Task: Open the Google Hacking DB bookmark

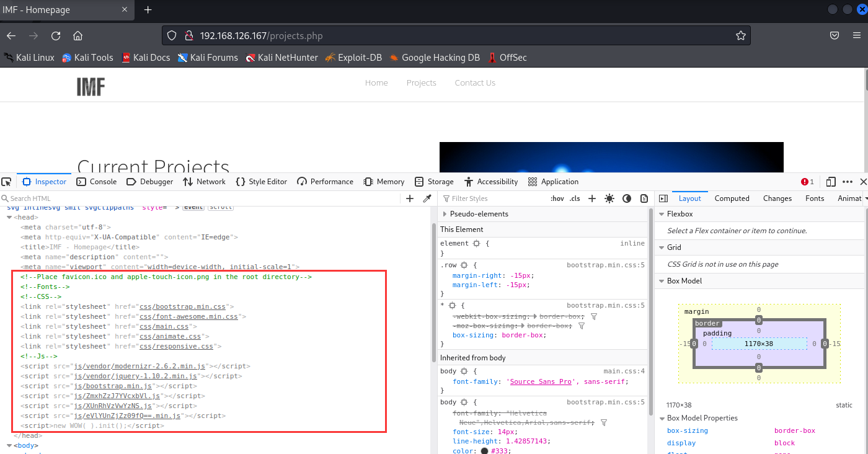Action: 435,58
